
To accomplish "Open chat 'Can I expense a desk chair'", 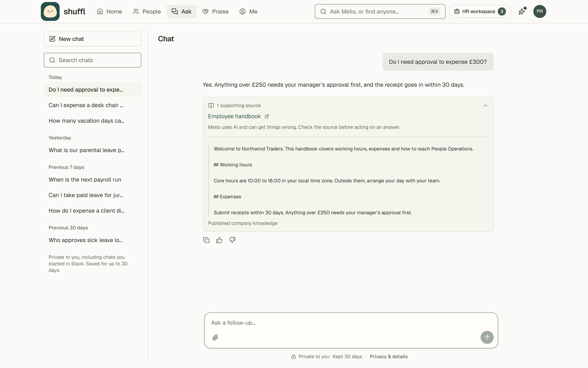I will pos(92,105).
